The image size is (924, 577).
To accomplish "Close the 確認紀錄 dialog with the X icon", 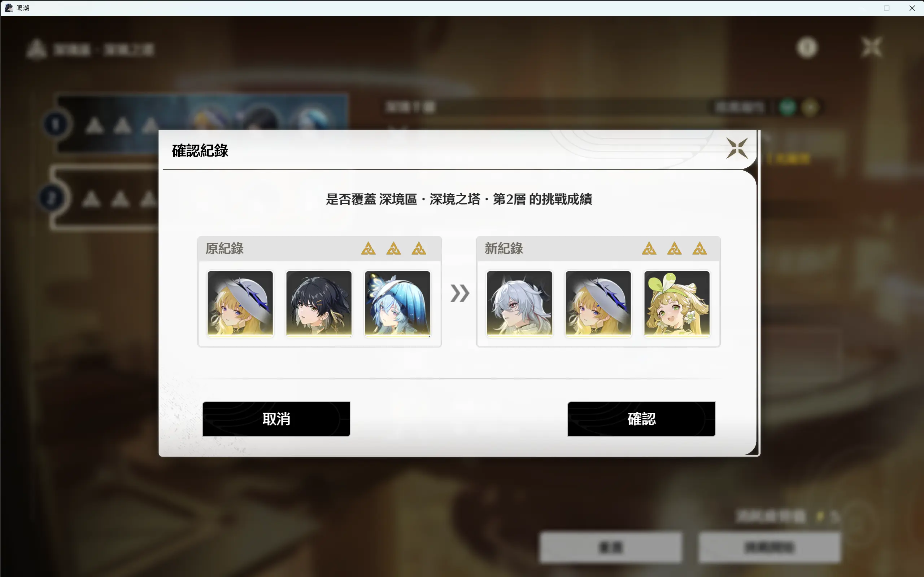I will click(x=737, y=148).
